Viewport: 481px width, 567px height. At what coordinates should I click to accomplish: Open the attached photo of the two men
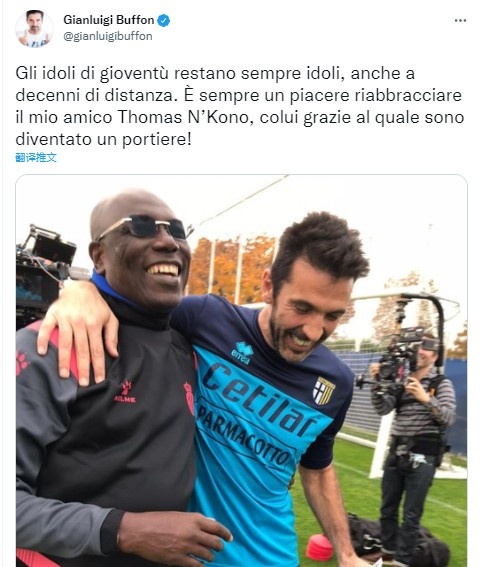click(x=241, y=371)
